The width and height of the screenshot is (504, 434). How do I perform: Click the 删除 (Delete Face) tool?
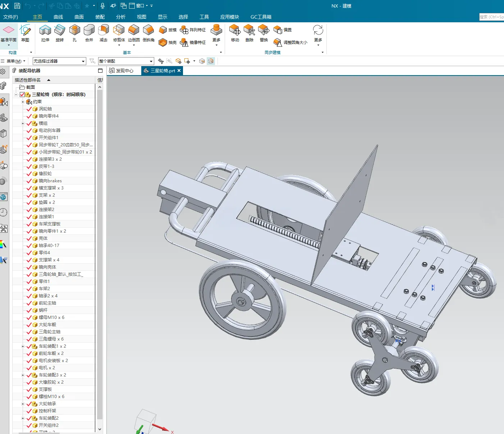(x=249, y=33)
